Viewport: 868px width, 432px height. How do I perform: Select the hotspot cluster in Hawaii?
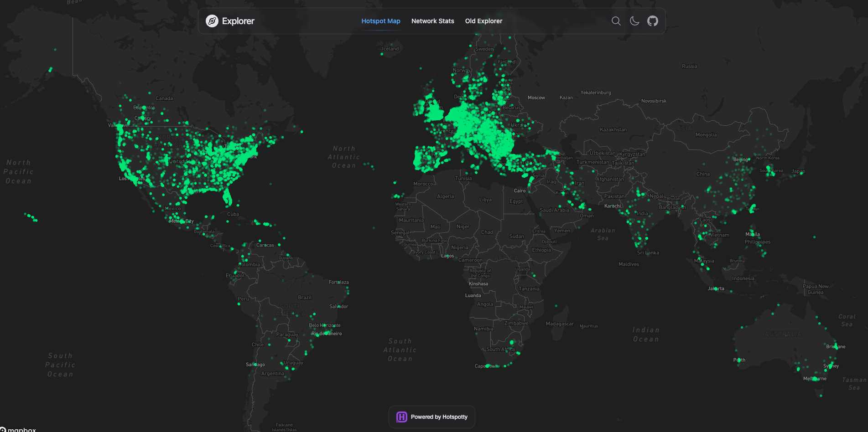[31, 217]
